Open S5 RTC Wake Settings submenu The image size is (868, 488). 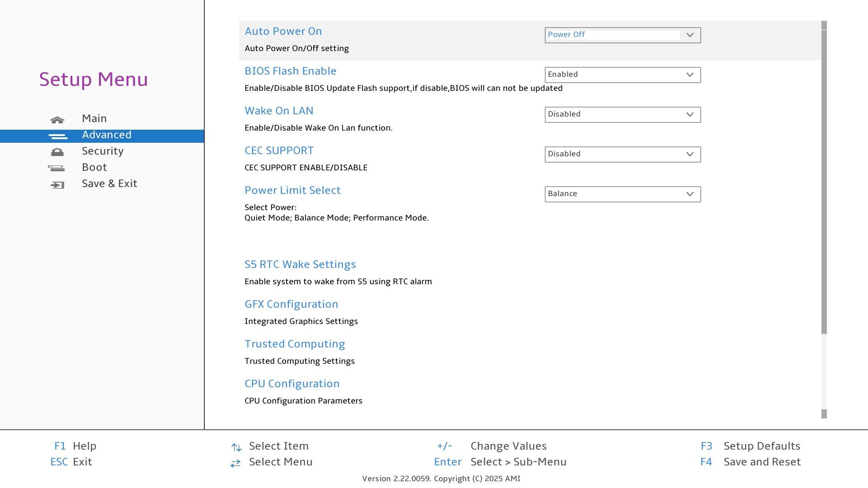(300, 264)
